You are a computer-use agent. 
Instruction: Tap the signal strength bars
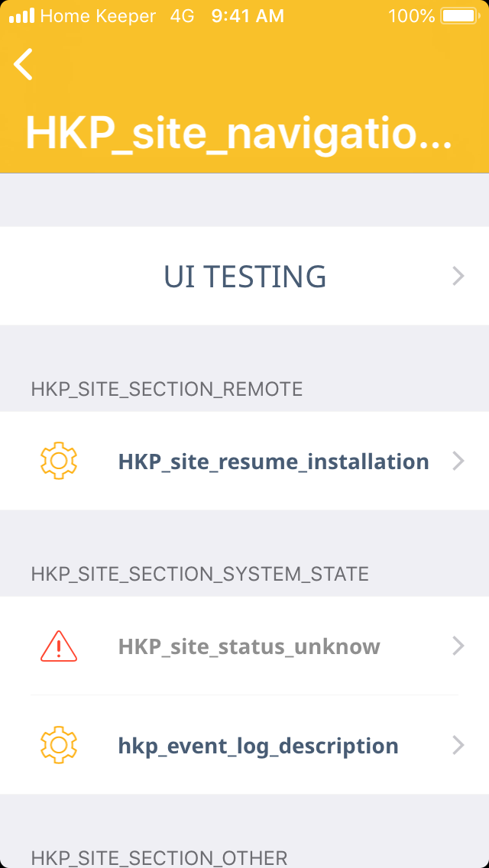(21, 15)
